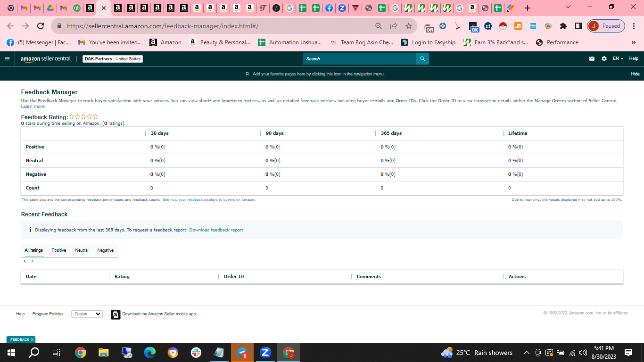Open the Login to Easyship bookmark
This screenshot has height=362, width=644.
428,42
